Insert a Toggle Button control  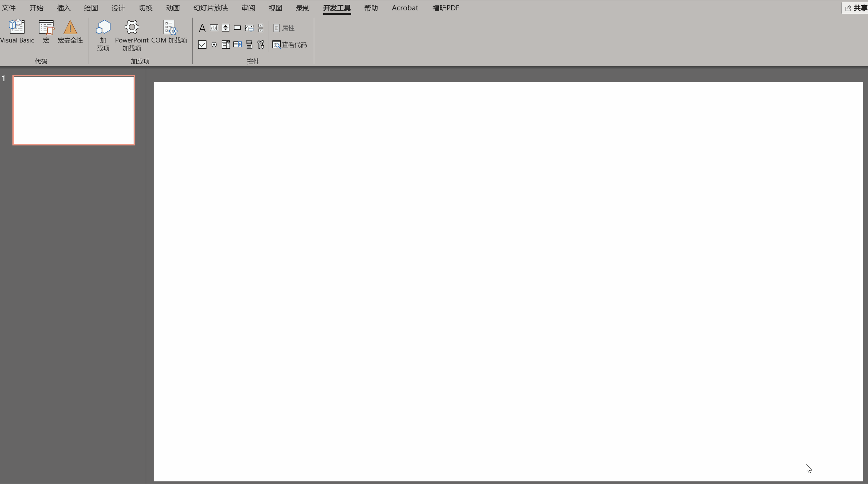[x=249, y=45]
